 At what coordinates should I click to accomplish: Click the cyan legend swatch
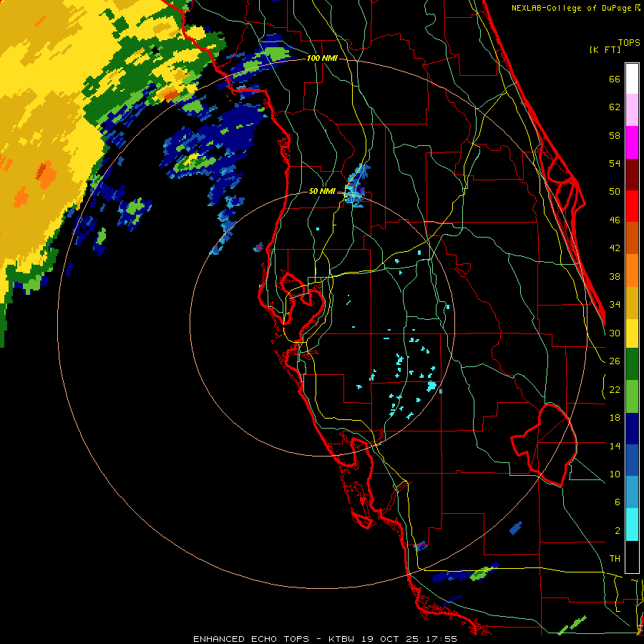point(632,525)
